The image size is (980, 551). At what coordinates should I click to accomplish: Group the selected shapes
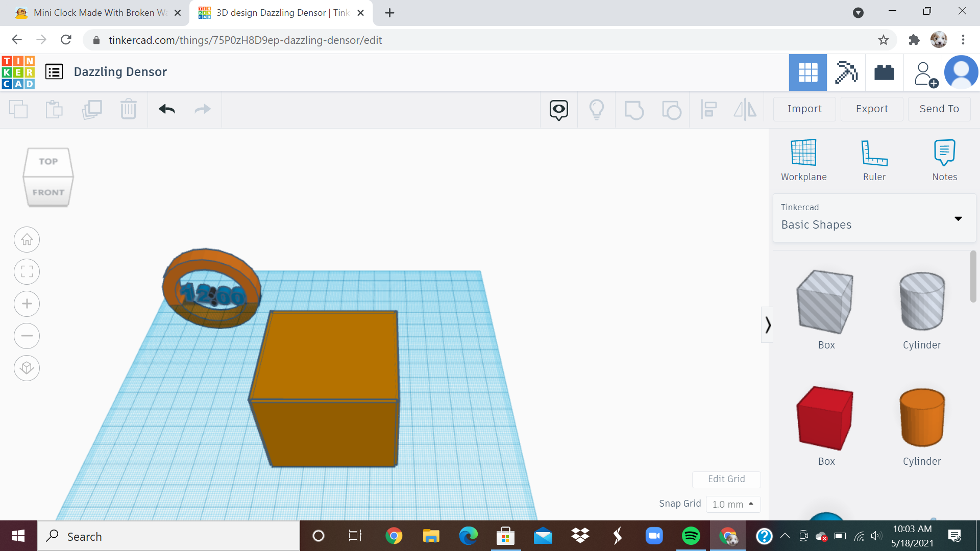634,109
